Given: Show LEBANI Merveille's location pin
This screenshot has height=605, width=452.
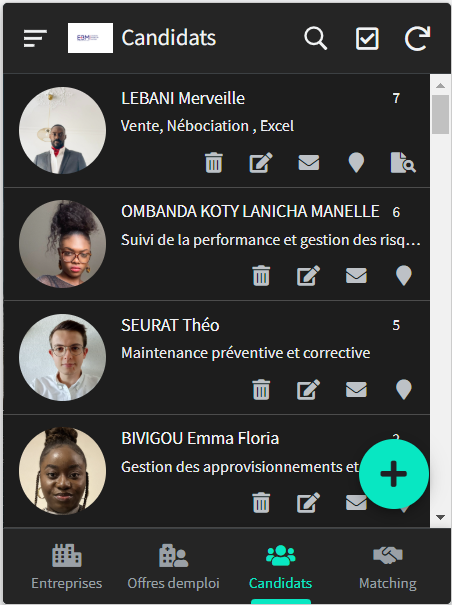Looking at the screenshot, I should [356, 162].
